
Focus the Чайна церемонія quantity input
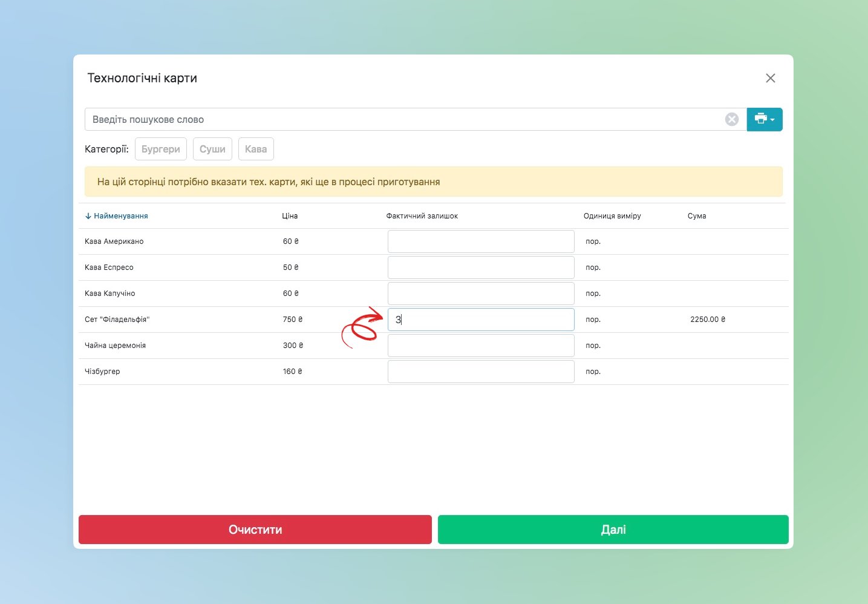click(480, 346)
